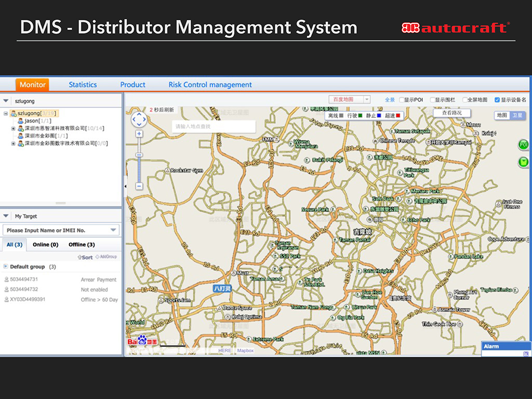Switch map view to 地图 mode
Viewport: 532px width, 399px height.
[502, 115]
